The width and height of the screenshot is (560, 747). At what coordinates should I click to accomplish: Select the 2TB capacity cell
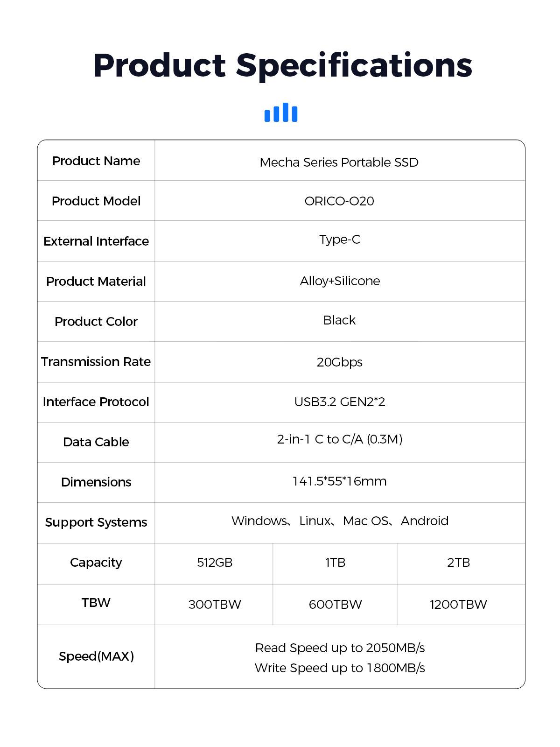[x=458, y=563]
